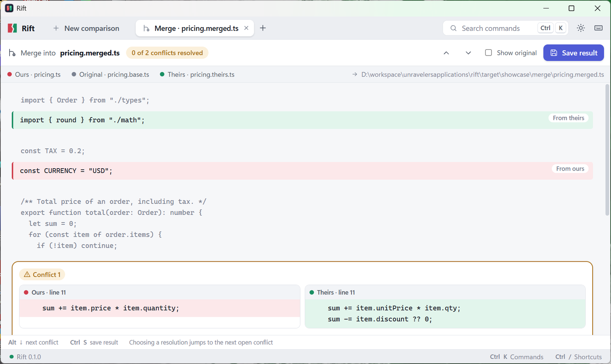The height and width of the screenshot is (364, 611).
Task: Toggle the light/dark theme sun icon
Action: tap(581, 28)
